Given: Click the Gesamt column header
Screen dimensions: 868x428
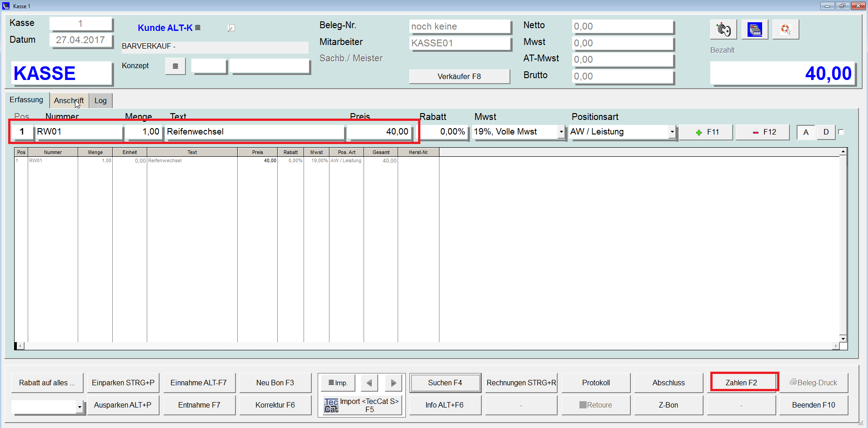Looking at the screenshot, I should (381, 152).
